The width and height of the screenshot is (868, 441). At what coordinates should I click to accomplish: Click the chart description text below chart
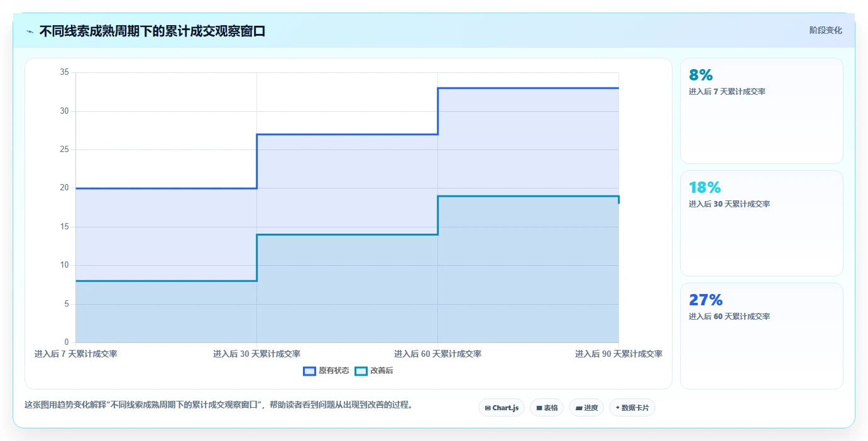(220, 405)
